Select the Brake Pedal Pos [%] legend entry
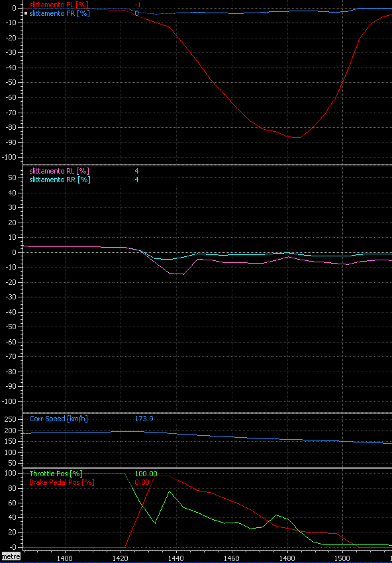The height and width of the screenshot is (563, 392). [x=62, y=482]
